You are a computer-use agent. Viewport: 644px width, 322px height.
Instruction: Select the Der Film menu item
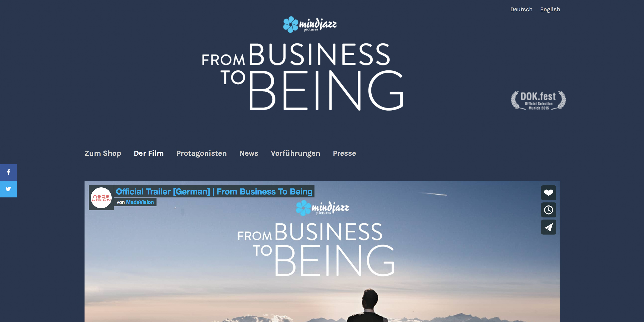149,153
